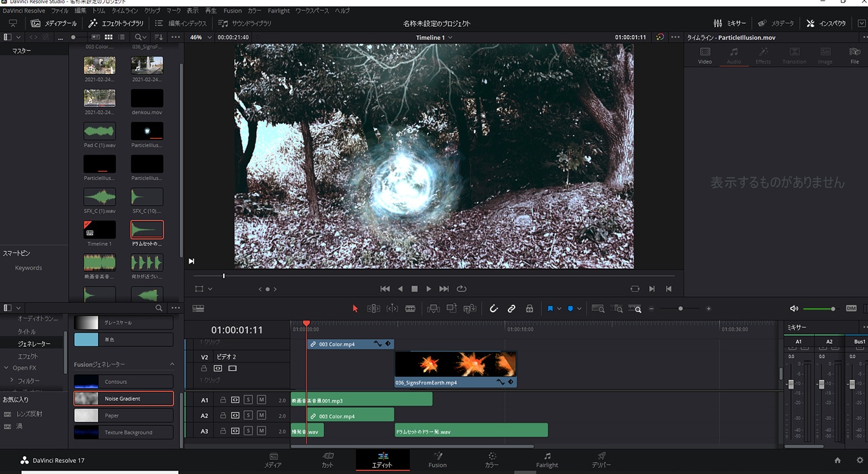Viewport: 868px width, 474px height.
Task: Open project settings gear icon
Action: coord(859,461)
